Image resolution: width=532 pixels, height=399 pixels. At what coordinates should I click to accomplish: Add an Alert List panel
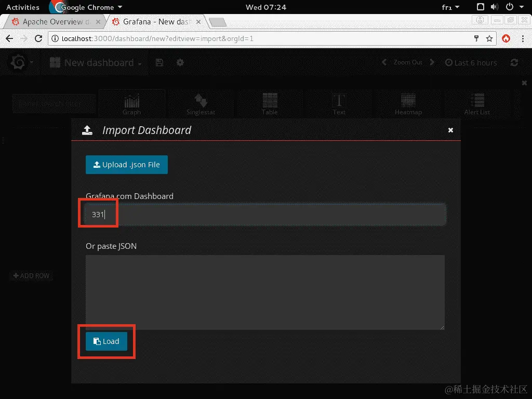pyautogui.click(x=477, y=104)
